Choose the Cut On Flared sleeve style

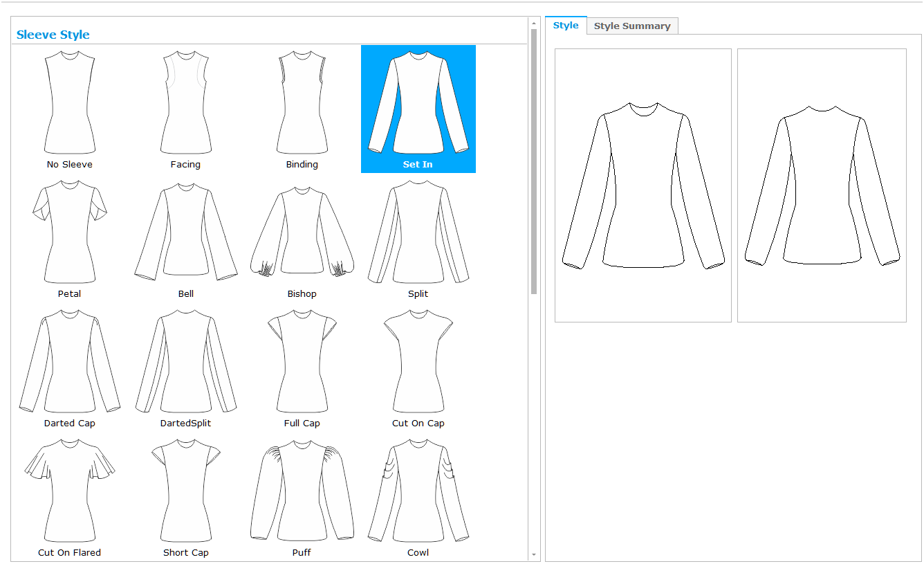[70, 497]
